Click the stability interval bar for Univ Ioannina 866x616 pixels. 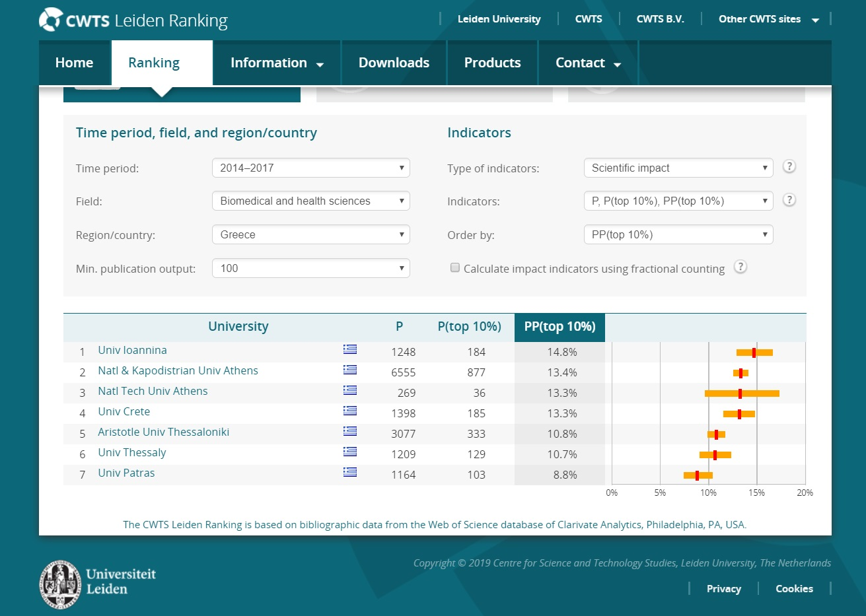pyautogui.click(x=754, y=353)
